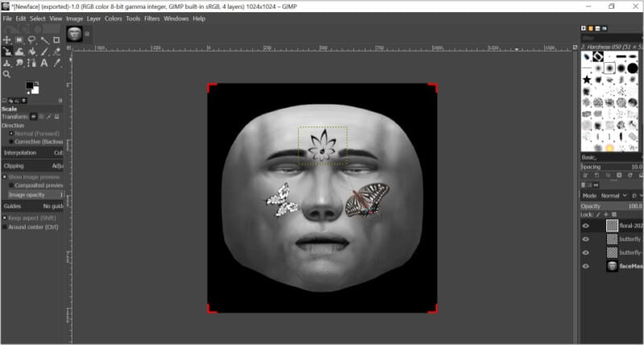Open the Filters menu
The image size is (644, 345).
click(151, 19)
